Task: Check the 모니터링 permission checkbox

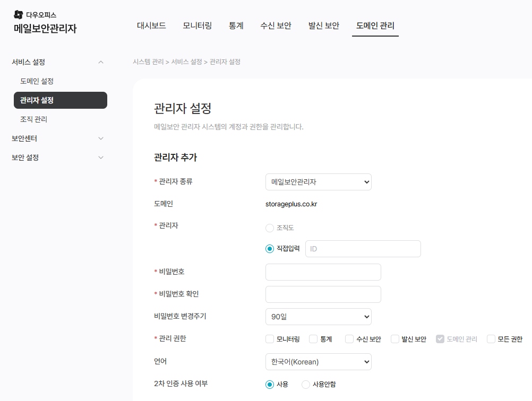Action: [270, 339]
